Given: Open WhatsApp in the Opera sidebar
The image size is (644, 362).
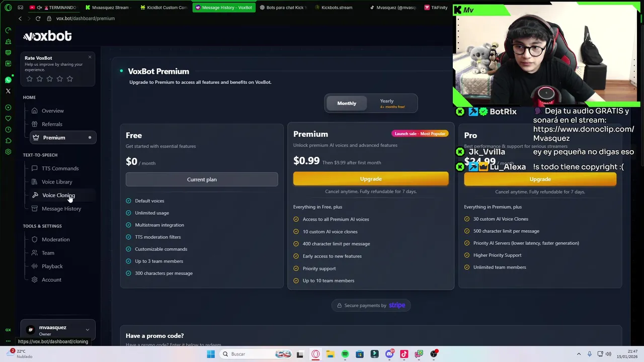Looking at the screenshot, I should tap(8, 80).
